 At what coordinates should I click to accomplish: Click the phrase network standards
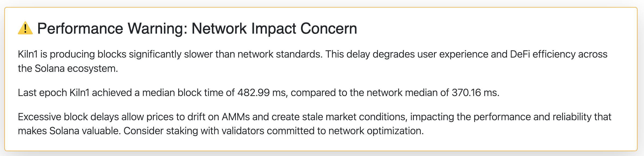point(280,54)
